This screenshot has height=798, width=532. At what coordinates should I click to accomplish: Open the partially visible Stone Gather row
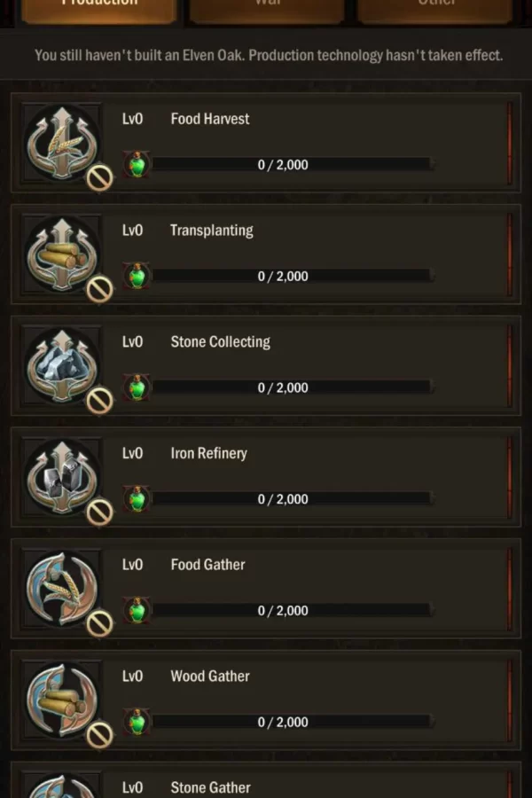tap(266, 784)
